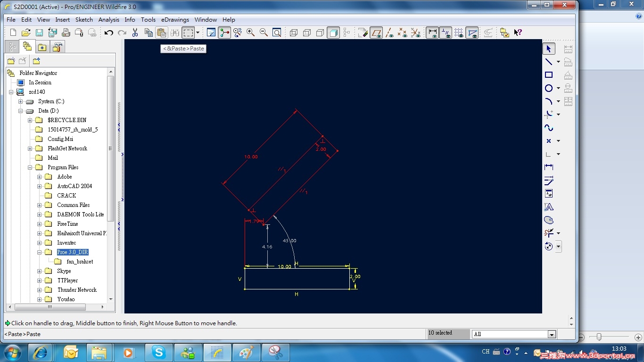The height and width of the screenshot is (362, 644).
Task: Open the Point tool flyout arrow
Action: pyautogui.click(x=559, y=141)
